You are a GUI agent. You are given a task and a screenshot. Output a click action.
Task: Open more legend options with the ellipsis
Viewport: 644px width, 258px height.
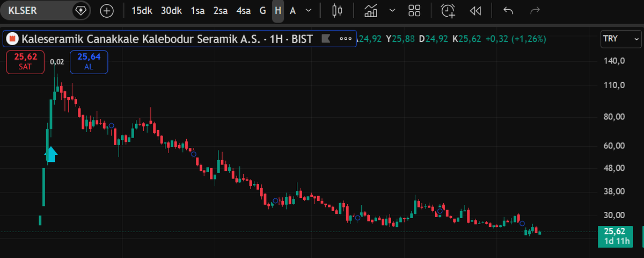pos(346,39)
